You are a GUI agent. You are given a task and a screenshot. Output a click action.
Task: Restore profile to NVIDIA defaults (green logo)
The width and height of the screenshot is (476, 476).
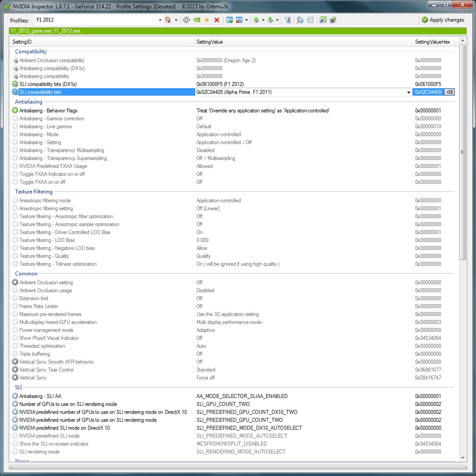coord(197,20)
